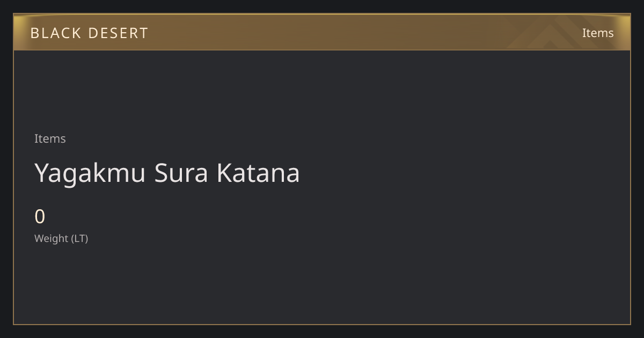This screenshot has height=338, width=644.
Task: Click the gold bottom border of the card
Action: click(322, 324)
